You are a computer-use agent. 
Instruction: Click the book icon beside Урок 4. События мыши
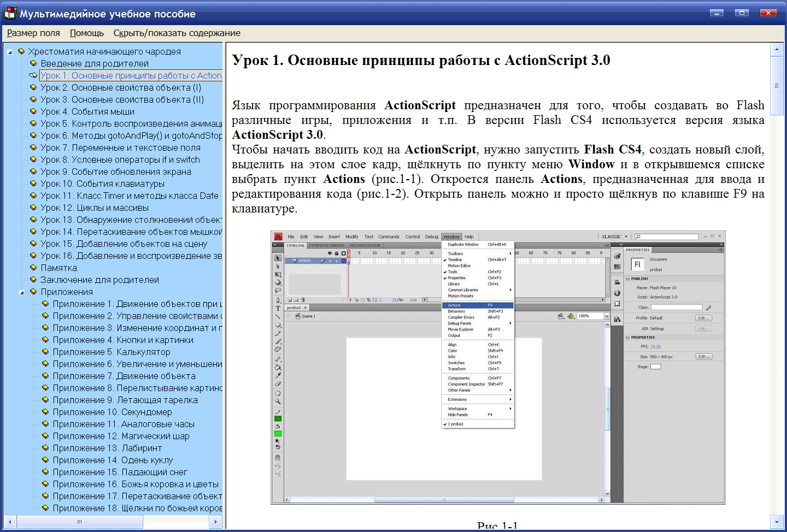(33, 111)
